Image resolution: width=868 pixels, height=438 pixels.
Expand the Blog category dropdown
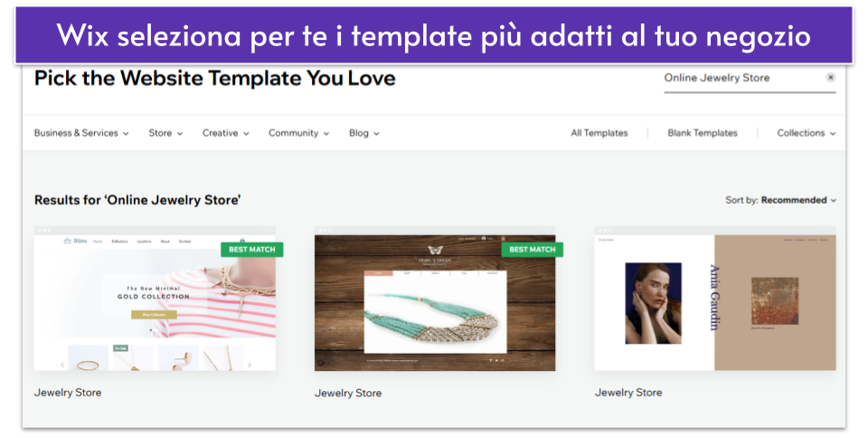[x=364, y=133]
